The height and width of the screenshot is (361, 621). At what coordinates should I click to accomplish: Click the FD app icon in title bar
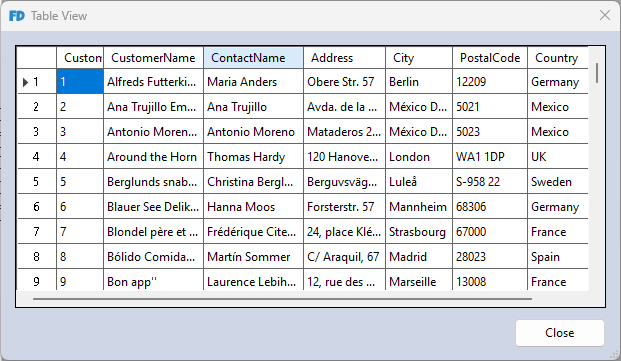tap(17, 16)
